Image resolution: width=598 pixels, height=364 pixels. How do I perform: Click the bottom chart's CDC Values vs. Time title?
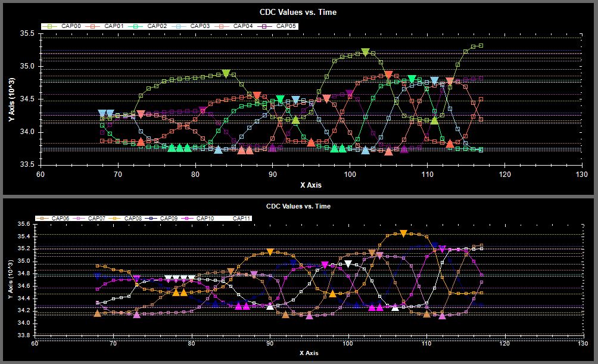click(x=298, y=206)
